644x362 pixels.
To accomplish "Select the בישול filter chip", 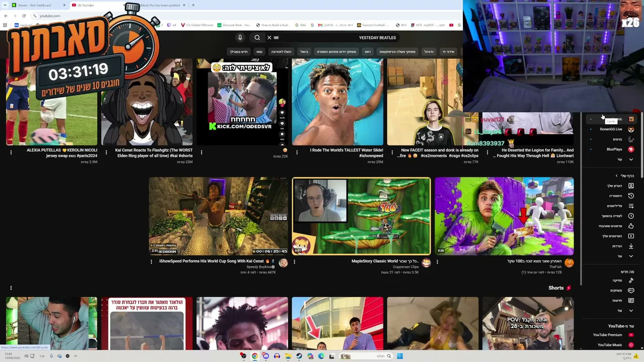I will pos(304,52).
